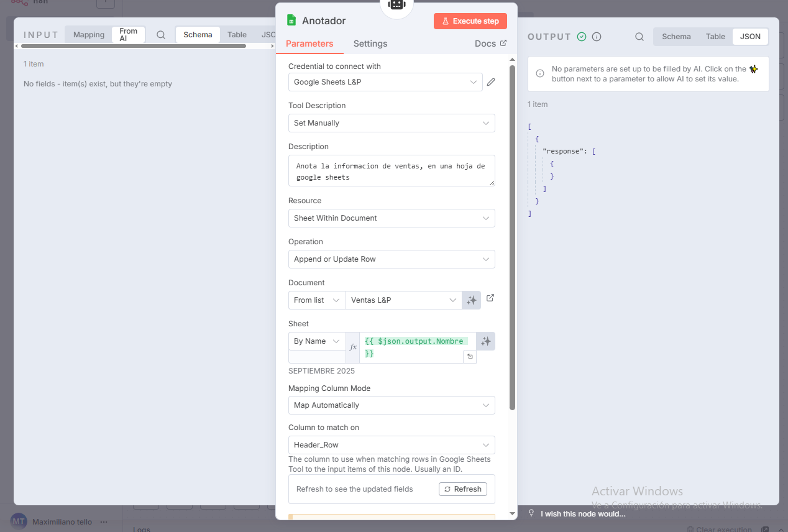Screen dimensions: 788x532
Task: Click the Google Sheets icon beside Anotador
Action: [x=291, y=21]
